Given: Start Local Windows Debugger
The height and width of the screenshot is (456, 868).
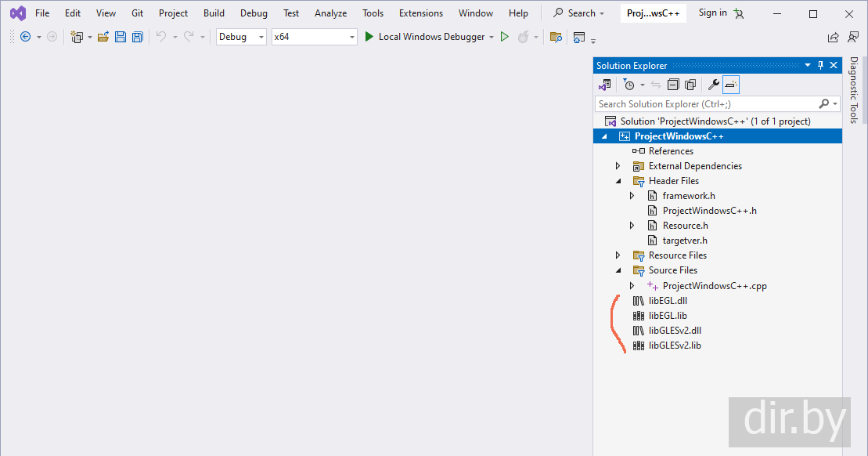Looking at the screenshot, I should pyautogui.click(x=425, y=37).
